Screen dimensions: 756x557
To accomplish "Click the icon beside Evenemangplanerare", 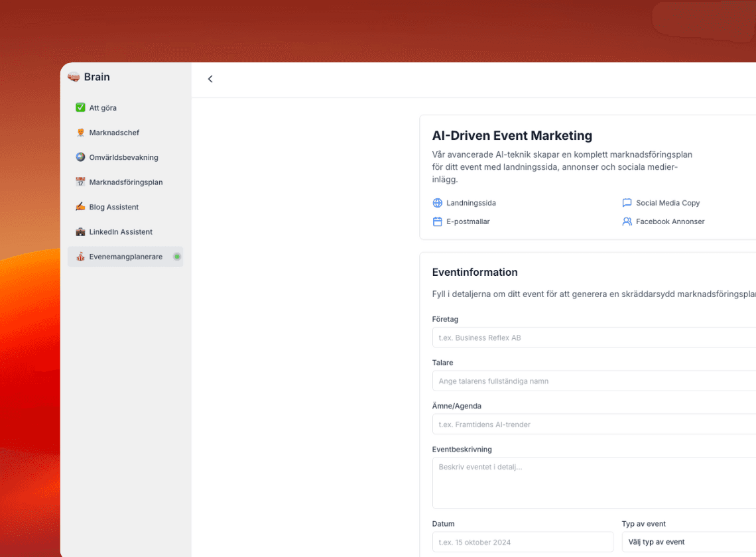I will tap(80, 257).
